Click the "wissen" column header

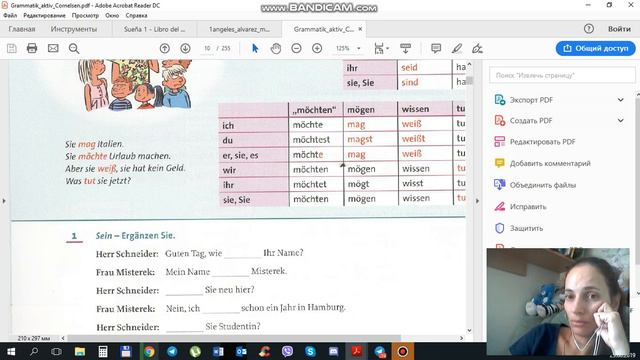tap(416, 109)
